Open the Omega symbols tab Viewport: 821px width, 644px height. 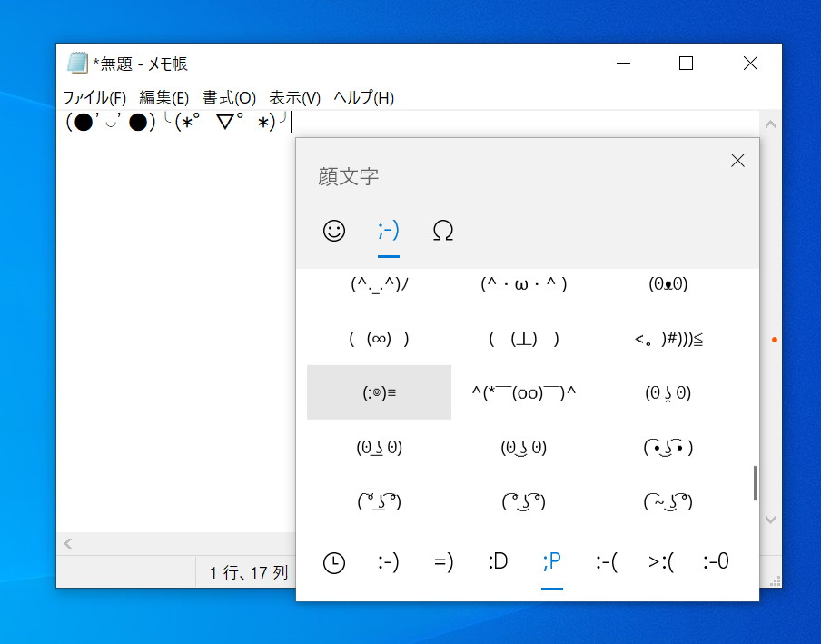[442, 232]
